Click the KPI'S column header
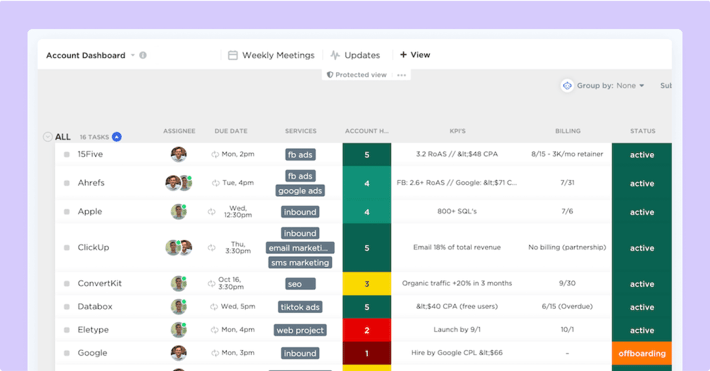 coord(457,131)
